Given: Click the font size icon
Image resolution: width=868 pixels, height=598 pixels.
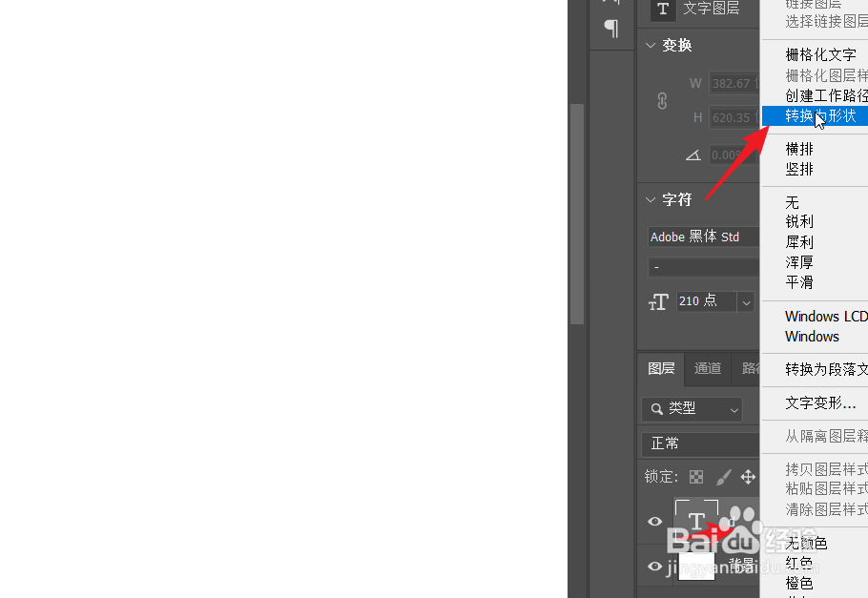Looking at the screenshot, I should coord(659,301).
